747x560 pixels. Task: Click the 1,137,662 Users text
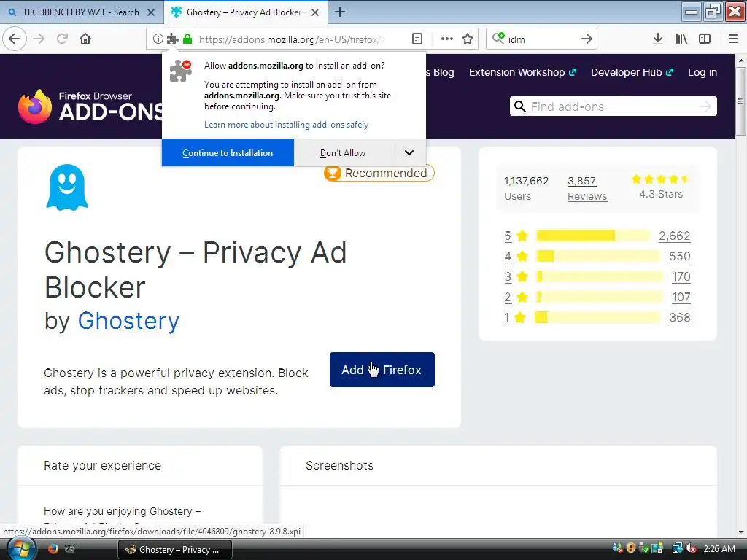point(527,189)
